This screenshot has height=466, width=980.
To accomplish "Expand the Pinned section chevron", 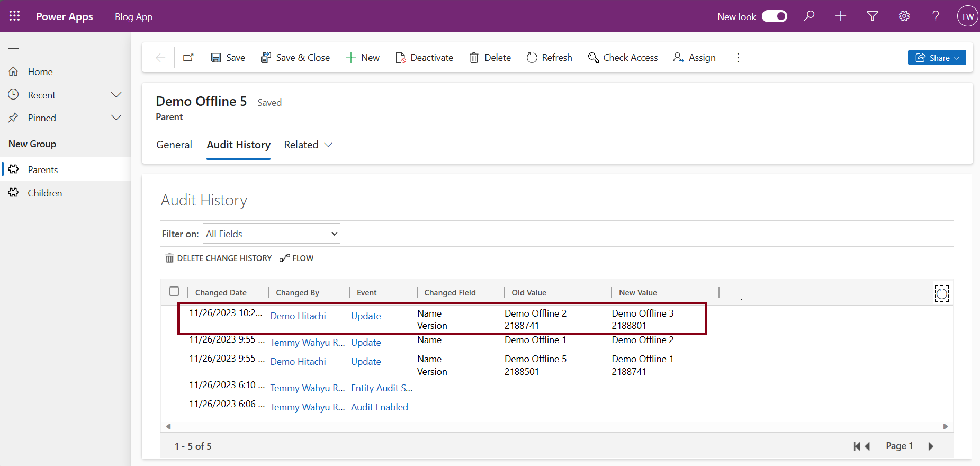I will point(116,118).
